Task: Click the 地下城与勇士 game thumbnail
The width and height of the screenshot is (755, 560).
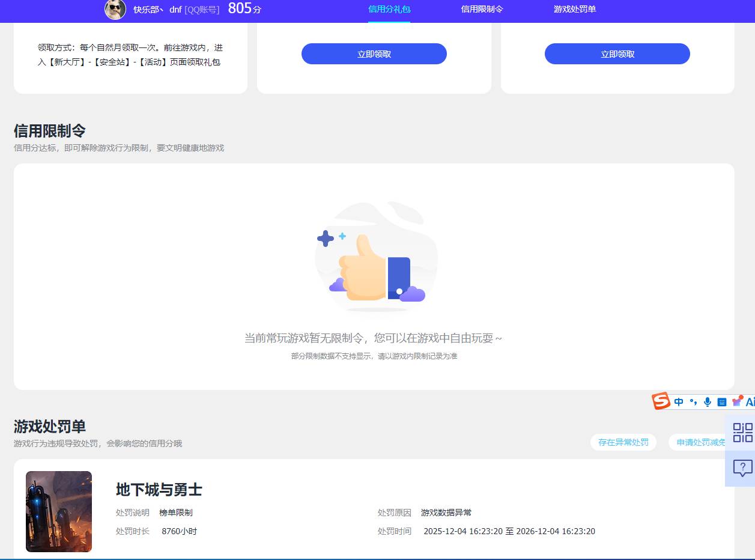Action: [x=58, y=511]
